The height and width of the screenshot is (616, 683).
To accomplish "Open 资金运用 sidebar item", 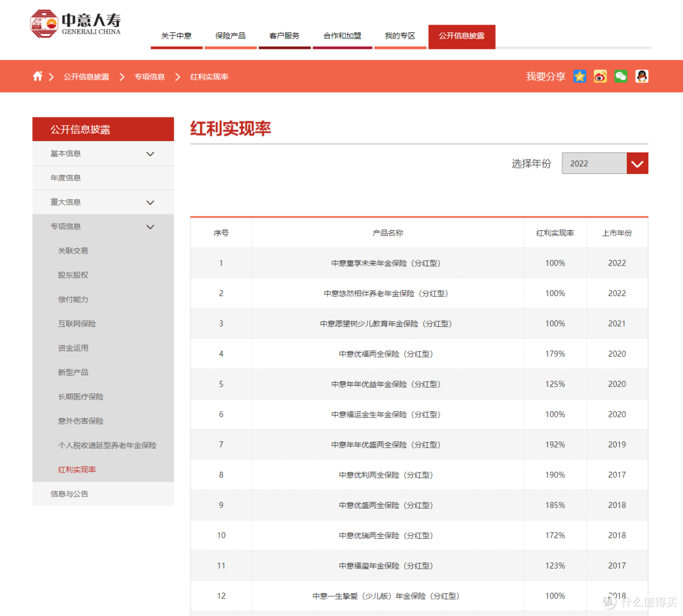I will (73, 348).
